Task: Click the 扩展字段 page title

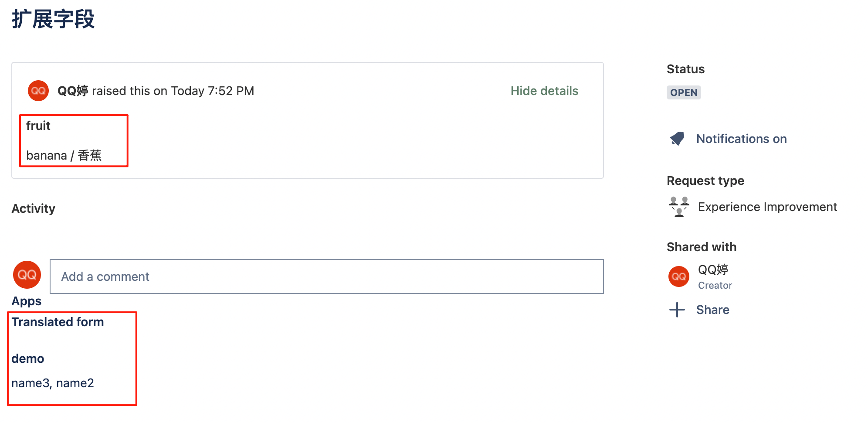Action: (x=53, y=19)
